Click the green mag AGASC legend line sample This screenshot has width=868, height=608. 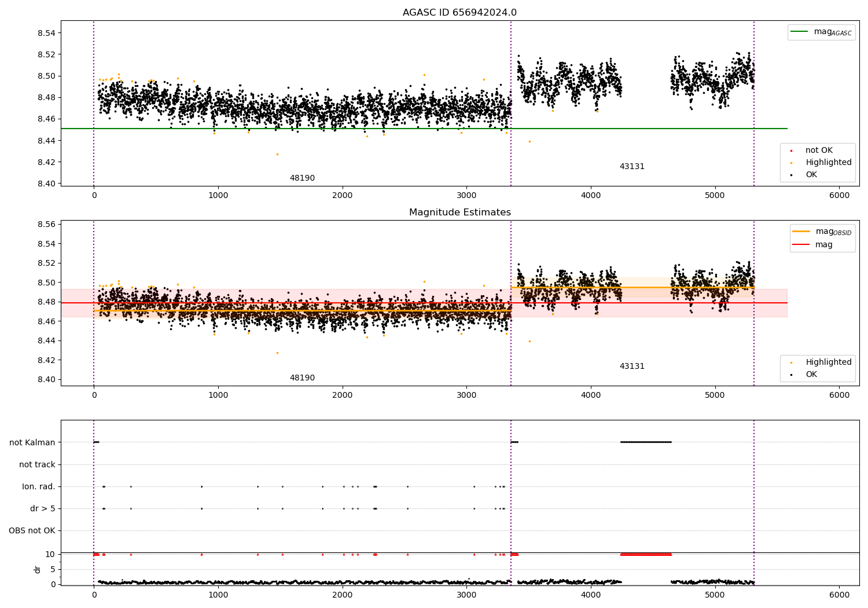[x=800, y=32]
